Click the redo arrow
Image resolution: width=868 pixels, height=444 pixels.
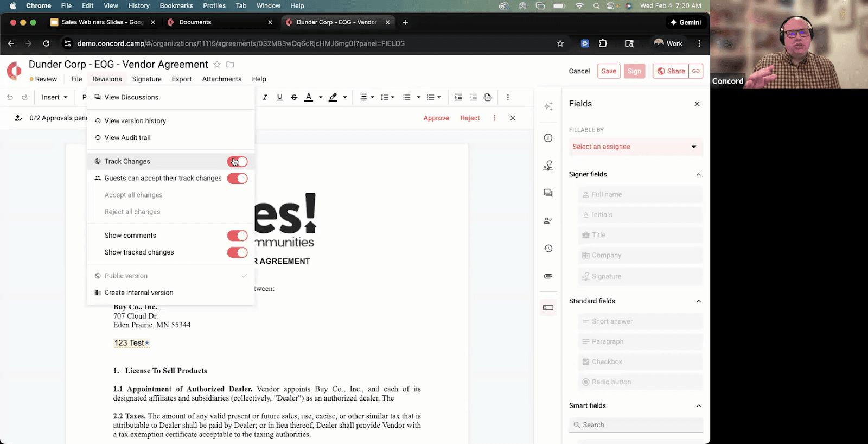tap(24, 97)
